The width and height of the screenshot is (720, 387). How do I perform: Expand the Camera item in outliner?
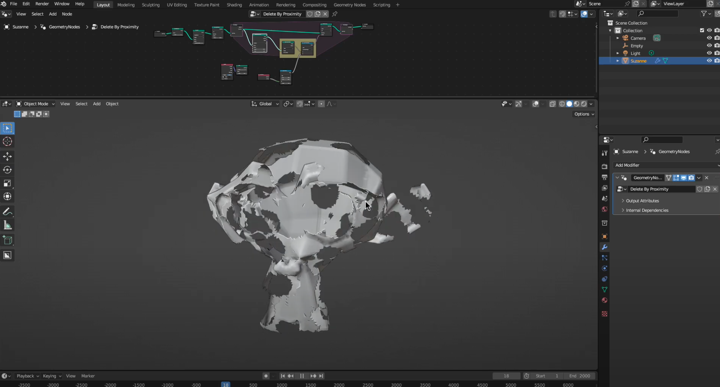point(618,38)
